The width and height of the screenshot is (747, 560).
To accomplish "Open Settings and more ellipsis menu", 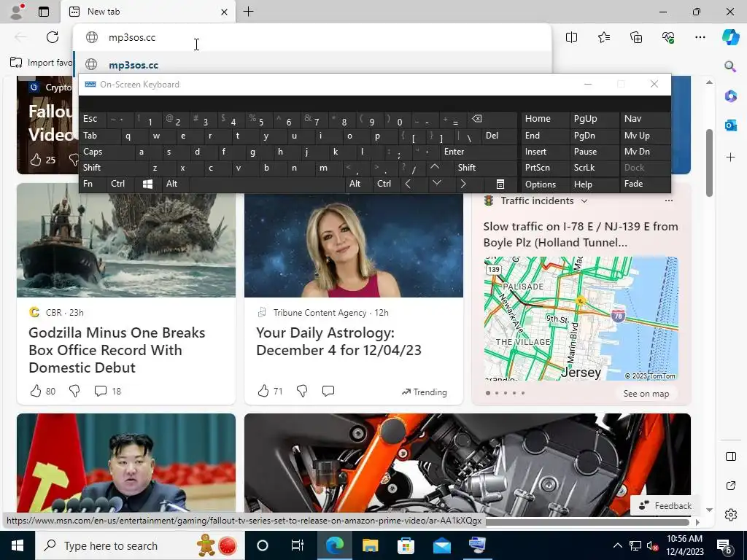I will [700, 37].
